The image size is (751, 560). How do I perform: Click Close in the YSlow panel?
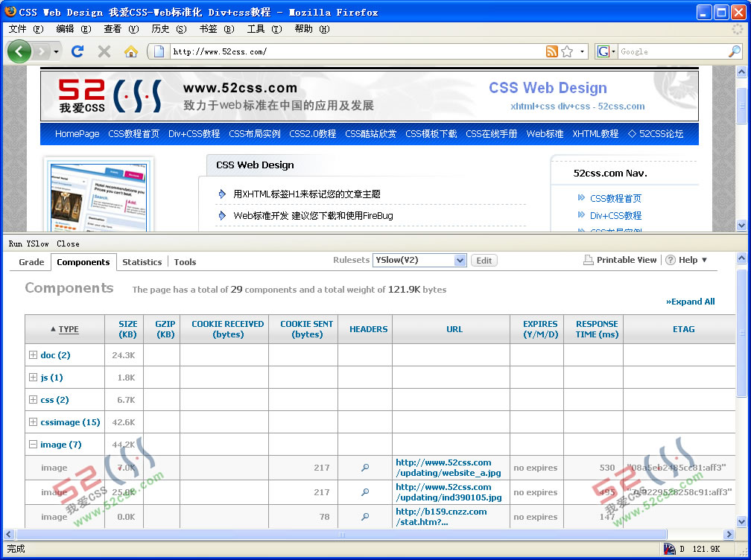click(x=68, y=244)
